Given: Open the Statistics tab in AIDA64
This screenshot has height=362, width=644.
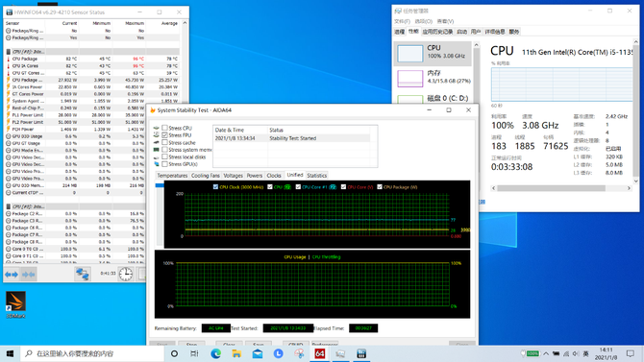Looking at the screenshot, I should pos(316,176).
